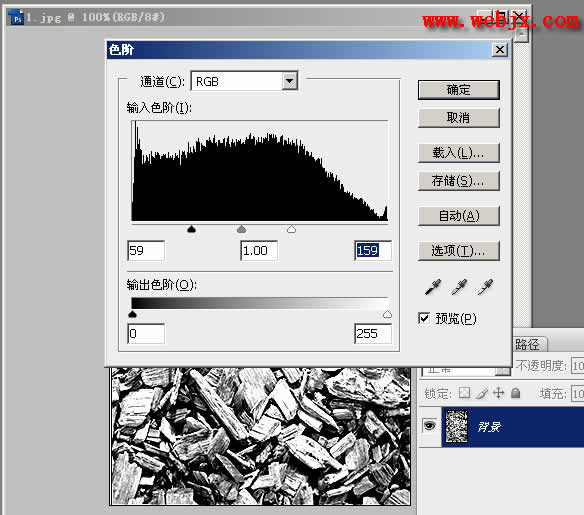Toggle lock transparent pixels icon
Viewport: 584px width, 515px height.
point(464,393)
